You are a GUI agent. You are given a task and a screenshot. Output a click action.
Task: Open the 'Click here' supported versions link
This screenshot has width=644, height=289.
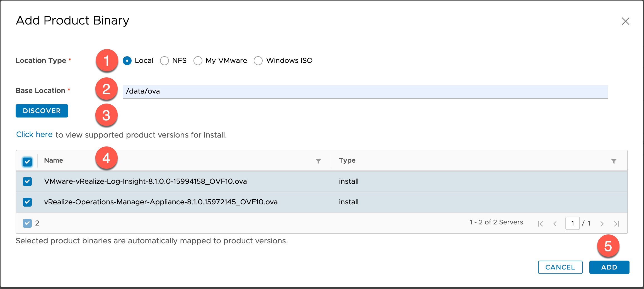[34, 134]
